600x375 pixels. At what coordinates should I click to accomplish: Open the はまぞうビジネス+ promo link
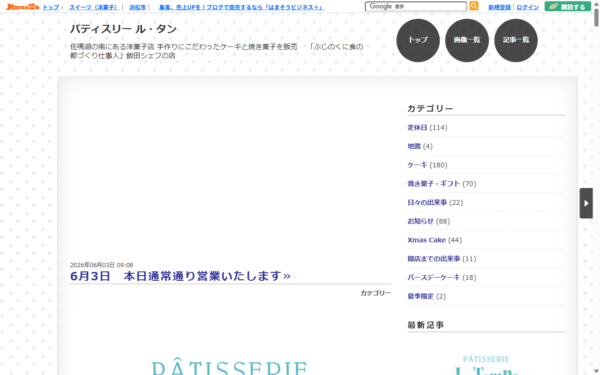pyautogui.click(x=241, y=7)
